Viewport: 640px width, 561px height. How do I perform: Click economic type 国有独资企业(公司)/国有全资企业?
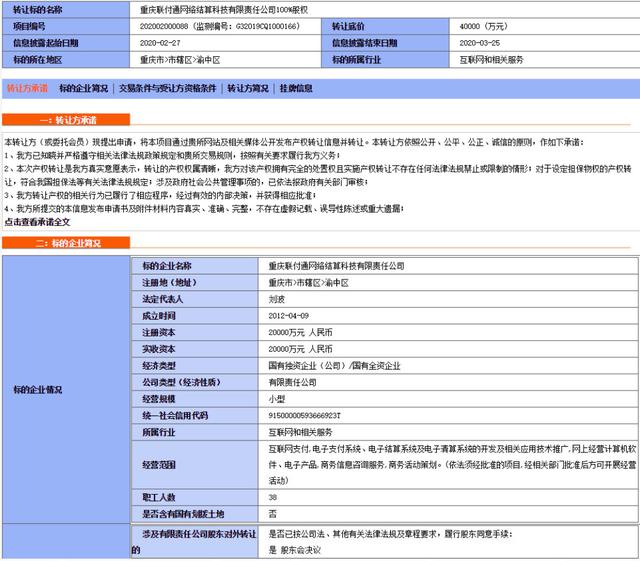(x=334, y=366)
